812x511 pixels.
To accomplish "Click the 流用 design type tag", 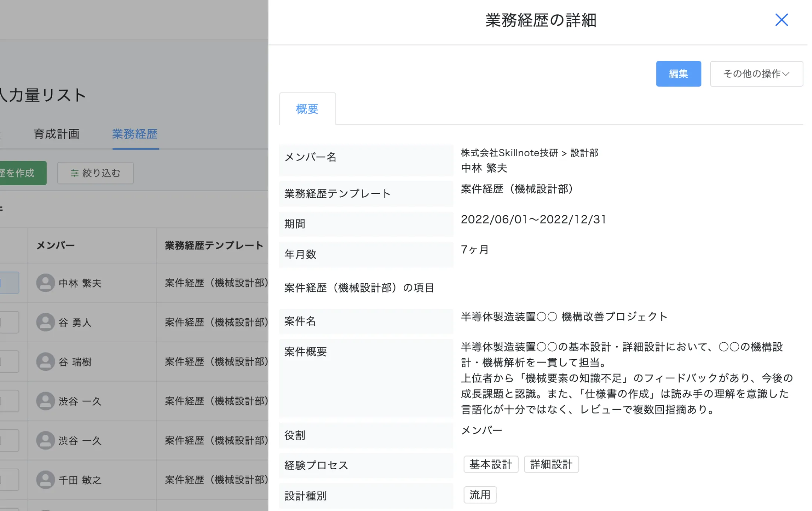I will (x=480, y=495).
